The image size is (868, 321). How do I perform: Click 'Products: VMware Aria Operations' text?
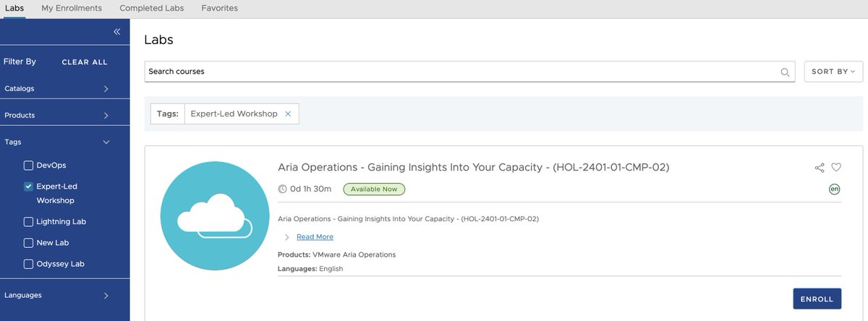pos(336,254)
